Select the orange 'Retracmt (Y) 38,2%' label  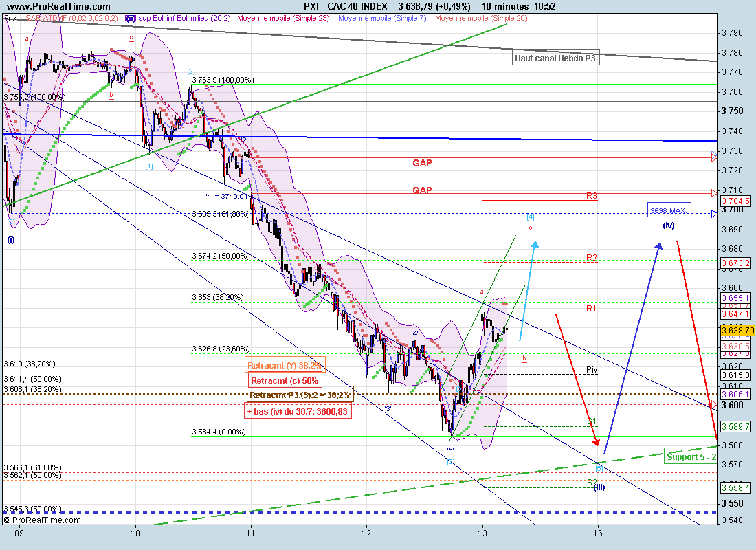pyautogui.click(x=284, y=366)
